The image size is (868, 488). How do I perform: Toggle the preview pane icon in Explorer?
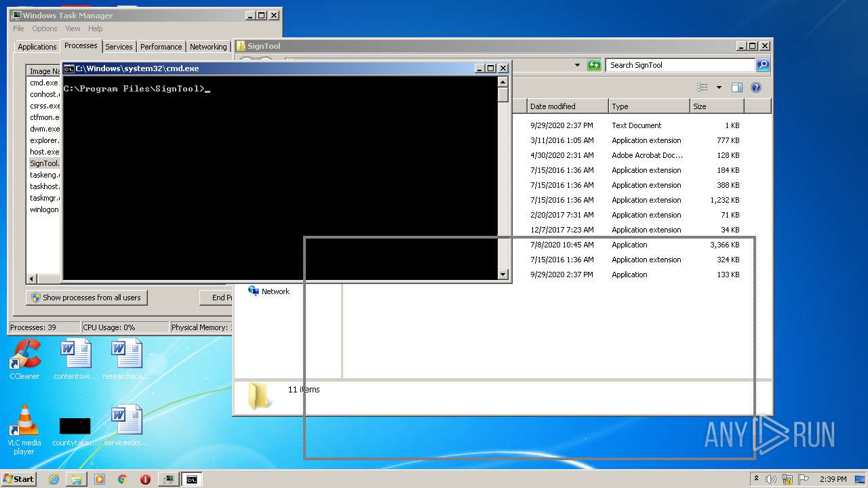click(x=737, y=87)
